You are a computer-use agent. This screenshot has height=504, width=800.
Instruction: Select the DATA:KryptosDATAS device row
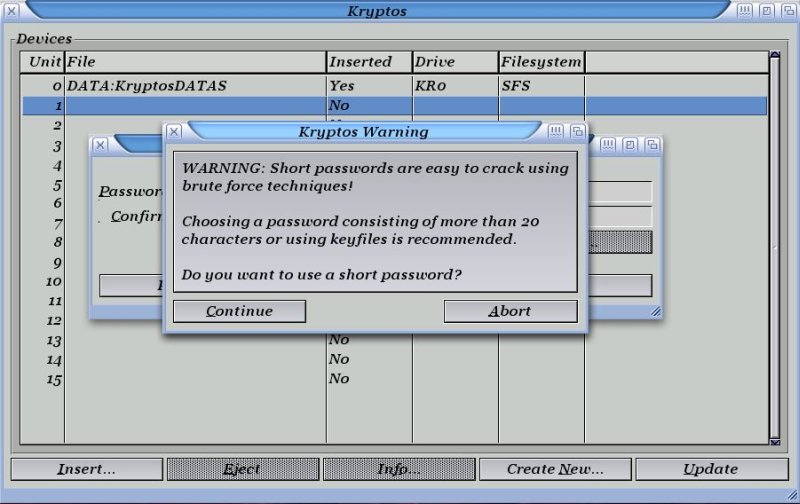pos(394,86)
